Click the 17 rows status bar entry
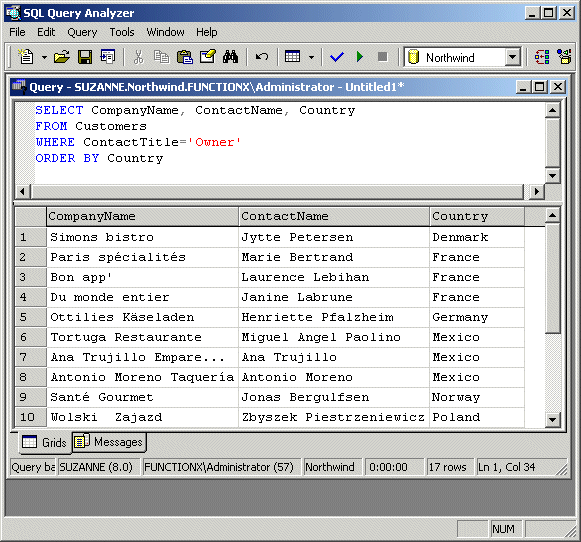 [x=449, y=467]
